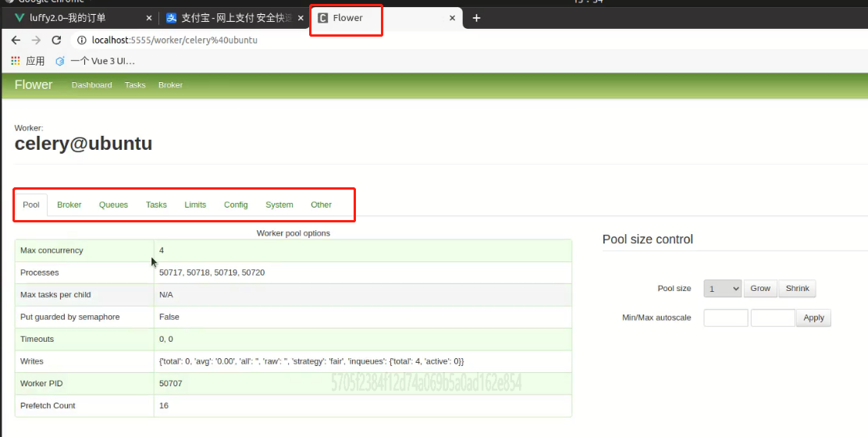This screenshot has height=437, width=868.
Task: Click the Pool size control heading
Action: point(648,239)
